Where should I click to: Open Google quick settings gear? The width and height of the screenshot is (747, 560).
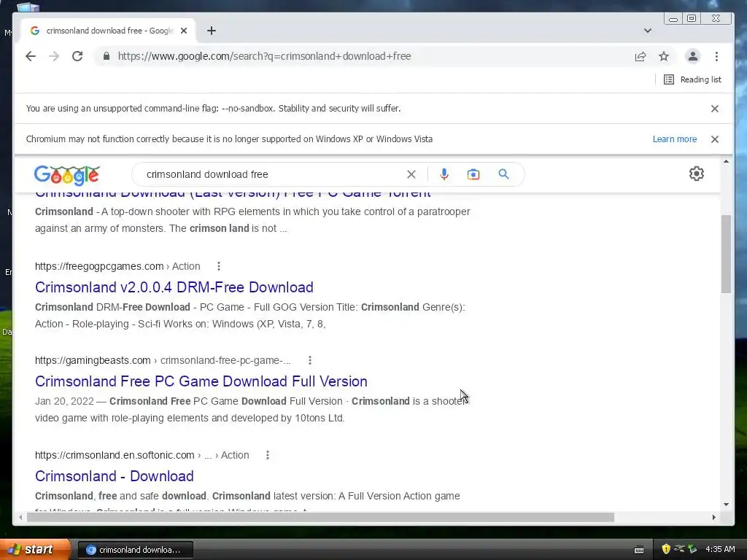(697, 174)
